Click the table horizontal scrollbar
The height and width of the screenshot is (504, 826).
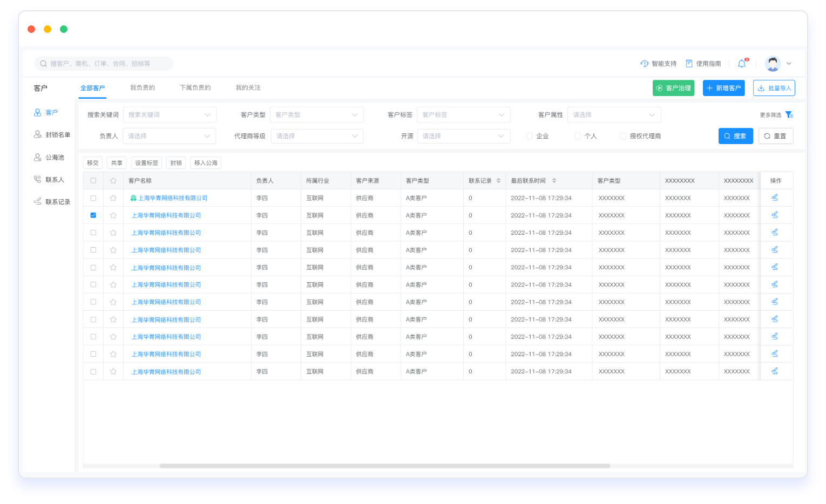pyautogui.click(x=384, y=466)
